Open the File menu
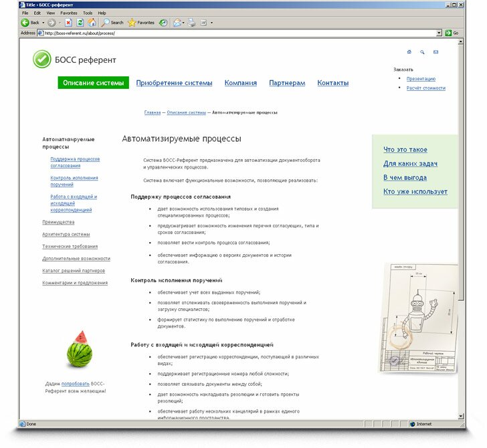Screen dimensions: 487x448 click(25, 13)
